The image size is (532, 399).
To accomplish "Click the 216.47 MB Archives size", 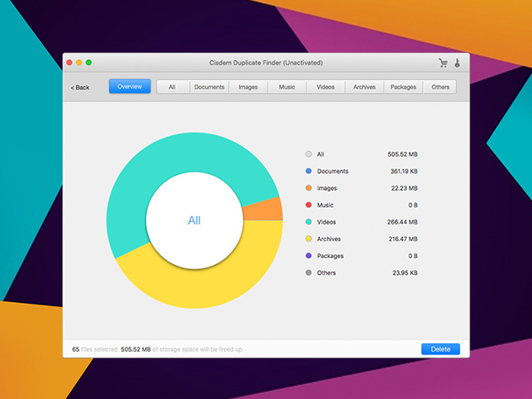I will (403, 239).
